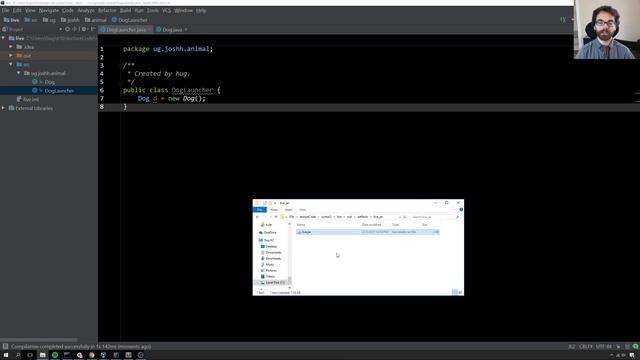This screenshot has width=640, height=360.
Task: Click the compilation completed status message
Action: [81, 347]
